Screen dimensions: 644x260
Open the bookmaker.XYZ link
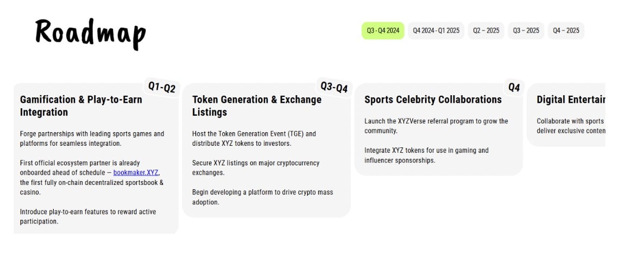tap(136, 172)
